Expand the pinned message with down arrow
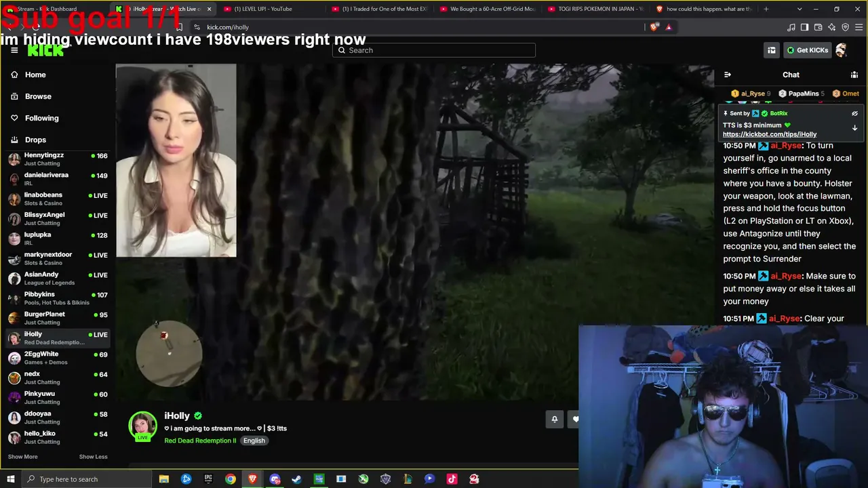Viewport: 868px width, 488px height. pos(854,127)
